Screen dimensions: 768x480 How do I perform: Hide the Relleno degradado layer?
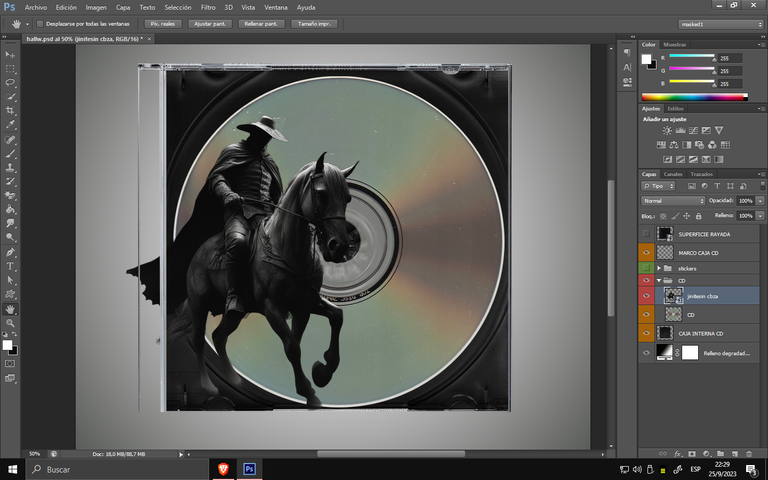[x=646, y=353]
